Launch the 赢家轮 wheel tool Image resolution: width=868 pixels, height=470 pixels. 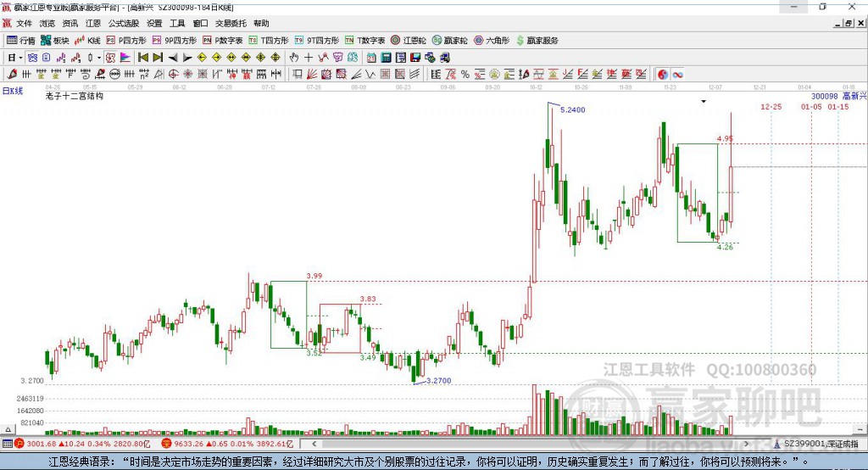pyautogui.click(x=449, y=41)
